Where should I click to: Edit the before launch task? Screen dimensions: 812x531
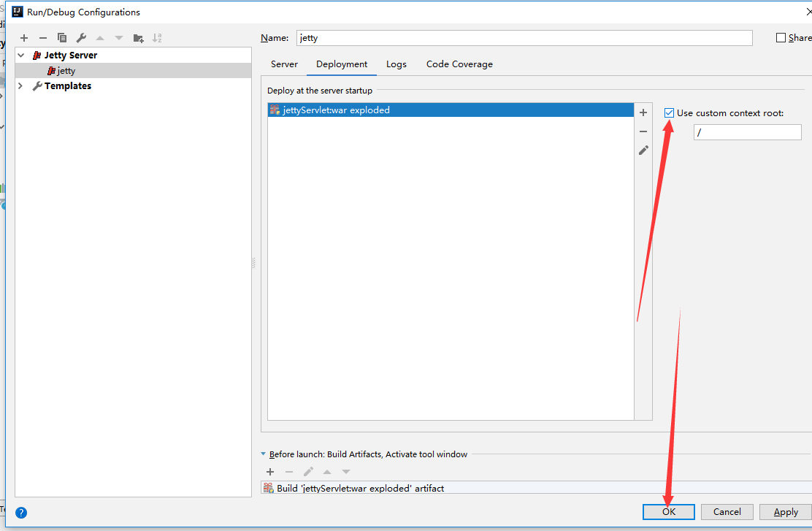[x=308, y=471]
